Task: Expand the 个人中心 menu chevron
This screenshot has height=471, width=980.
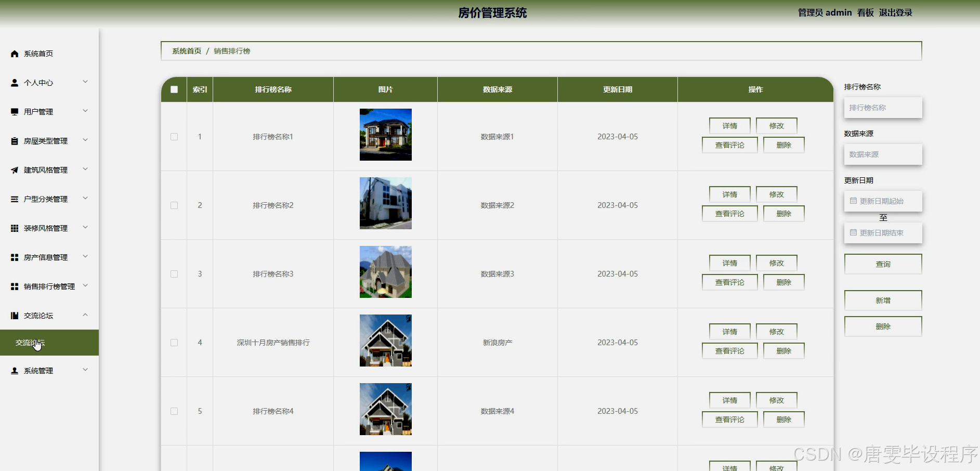Action: coord(85,82)
